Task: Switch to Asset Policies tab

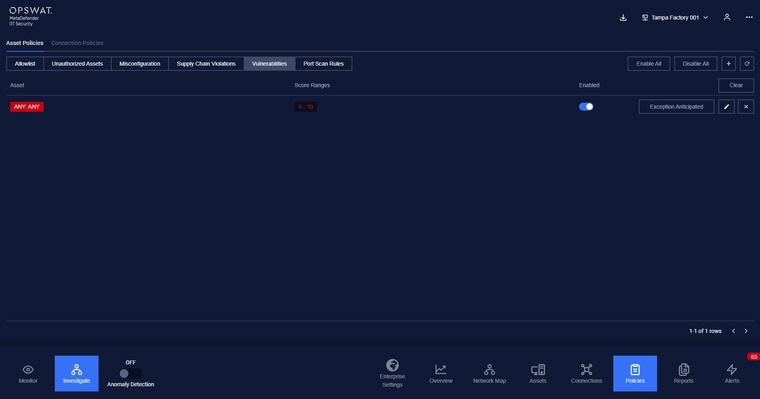Action: [25, 43]
